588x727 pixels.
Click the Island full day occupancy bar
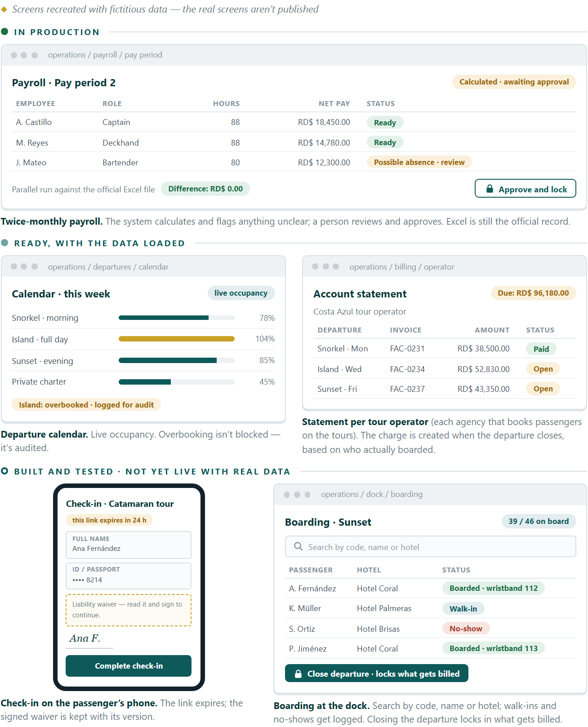point(177,339)
